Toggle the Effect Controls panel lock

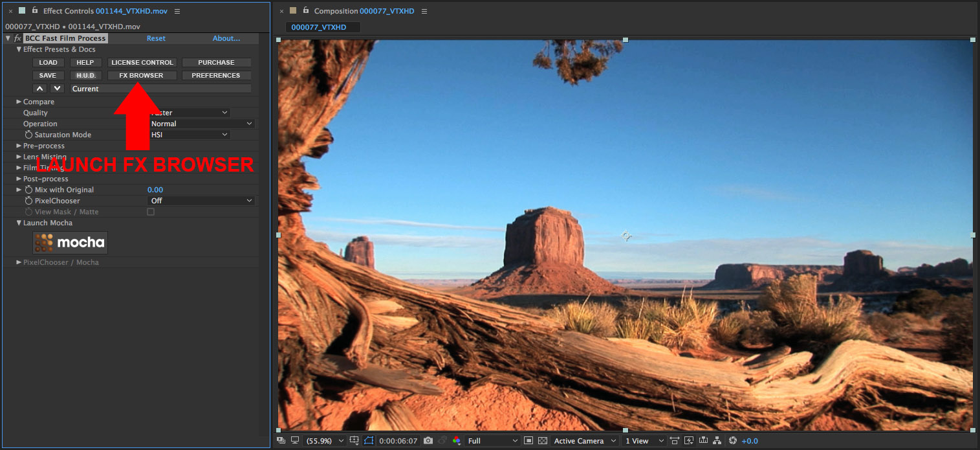35,10
